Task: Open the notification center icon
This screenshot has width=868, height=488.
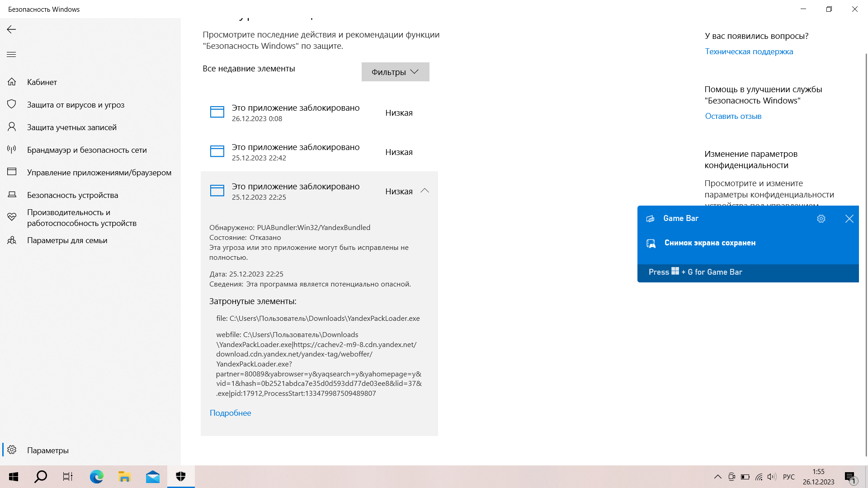Action: tap(850, 477)
